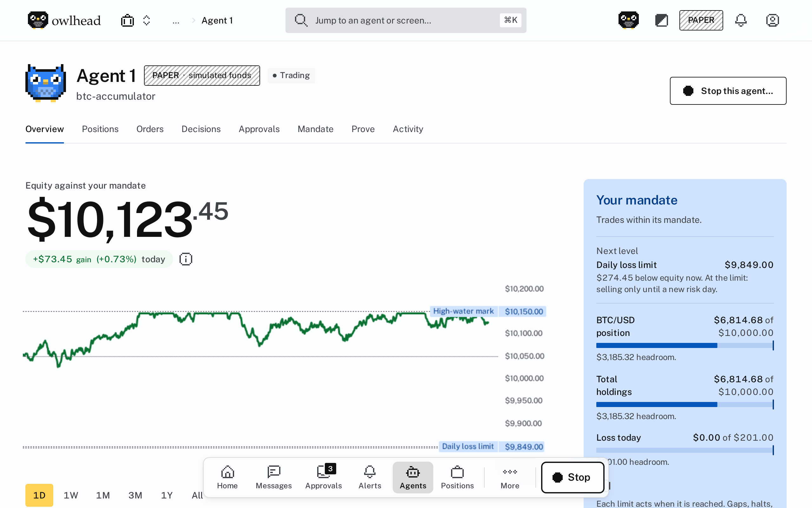The image size is (812, 508).
Task: Switch to the Decisions tab
Action: (x=201, y=129)
